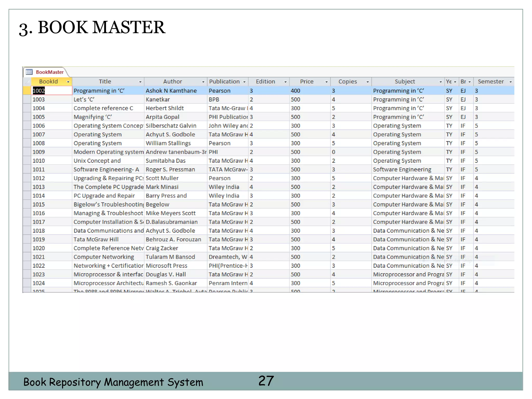Image resolution: width=532 pixels, height=399 pixels.
Task: Click publication "BPB"
Action: pyautogui.click(x=214, y=99)
